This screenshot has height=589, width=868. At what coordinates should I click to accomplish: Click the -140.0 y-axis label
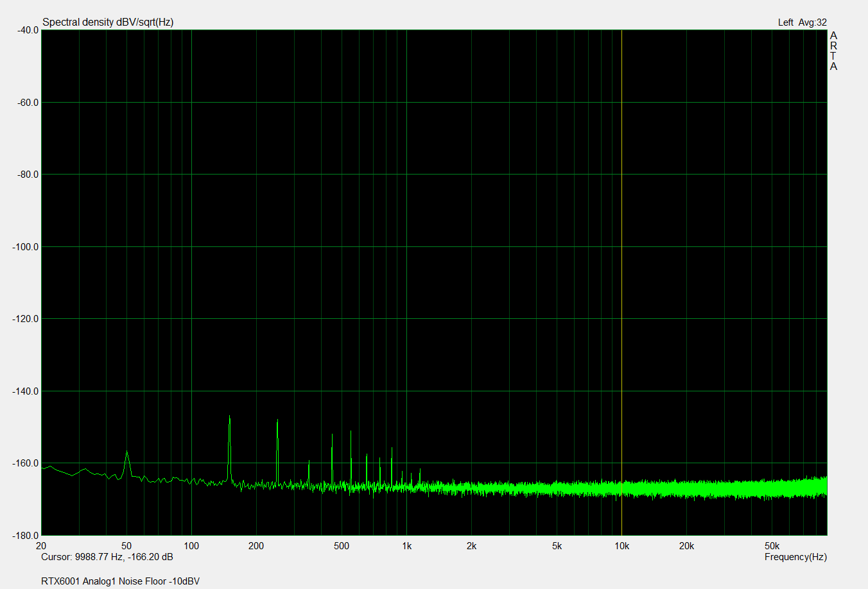coord(26,391)
